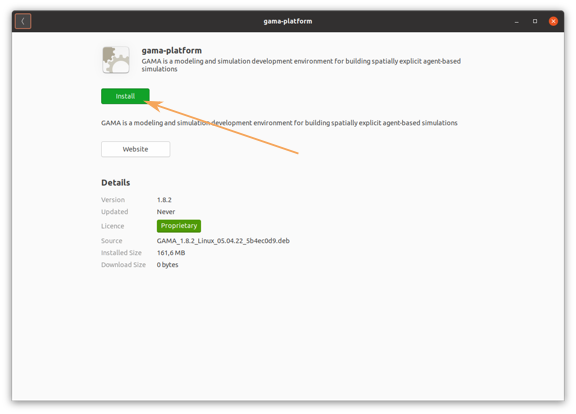
Task: Click the Licence label in Details
Action: pyautogui.click(x=112, y=226)
